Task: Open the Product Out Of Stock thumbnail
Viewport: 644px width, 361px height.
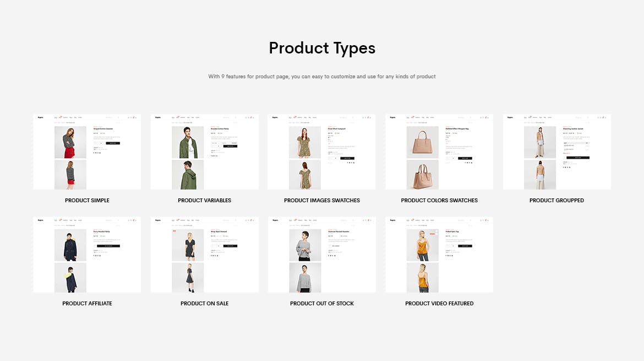Action: pyautogui.click(x=321, y=255)
